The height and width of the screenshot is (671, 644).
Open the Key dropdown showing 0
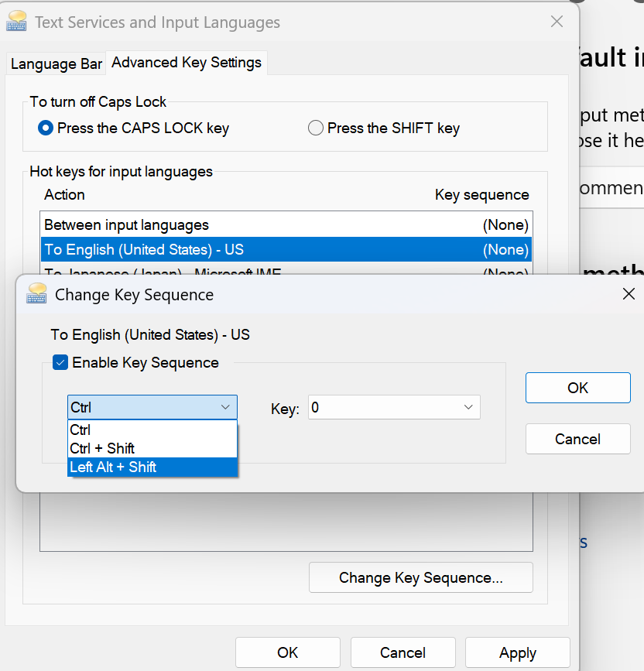pyautogui.click(x=394, y=407)
